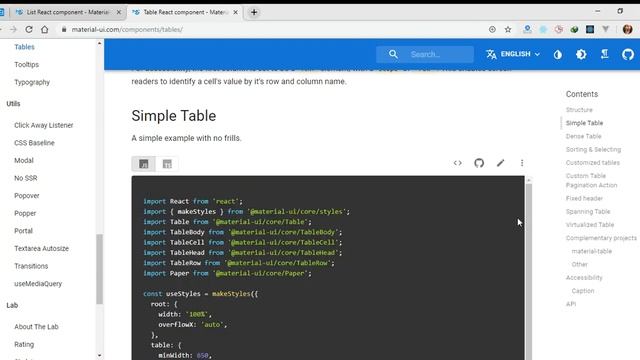This screenshot has height=360, width=640.
Task: Jump to Accessibility in Contents
Action: 584,278
